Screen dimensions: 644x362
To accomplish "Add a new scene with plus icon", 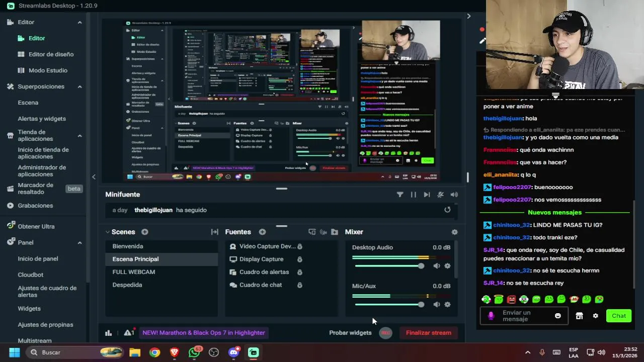I will coord(145,232).
